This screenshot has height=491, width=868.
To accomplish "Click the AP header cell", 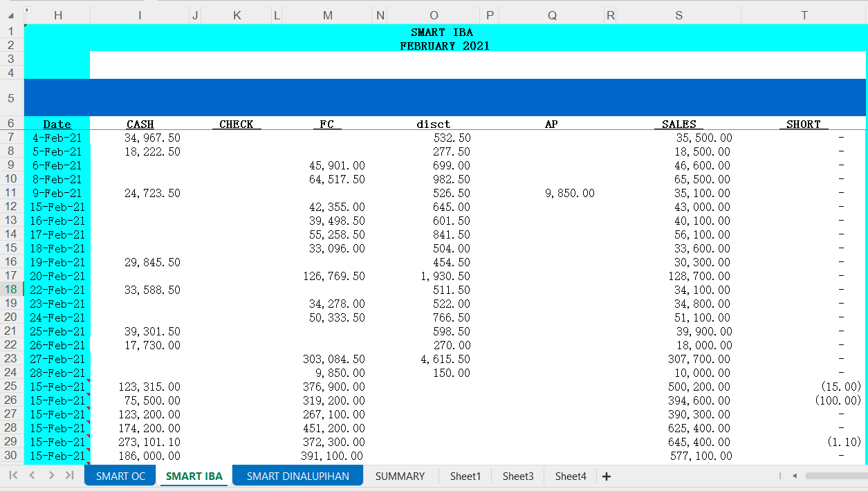I will pyautogui.click(x=552, y=124).
